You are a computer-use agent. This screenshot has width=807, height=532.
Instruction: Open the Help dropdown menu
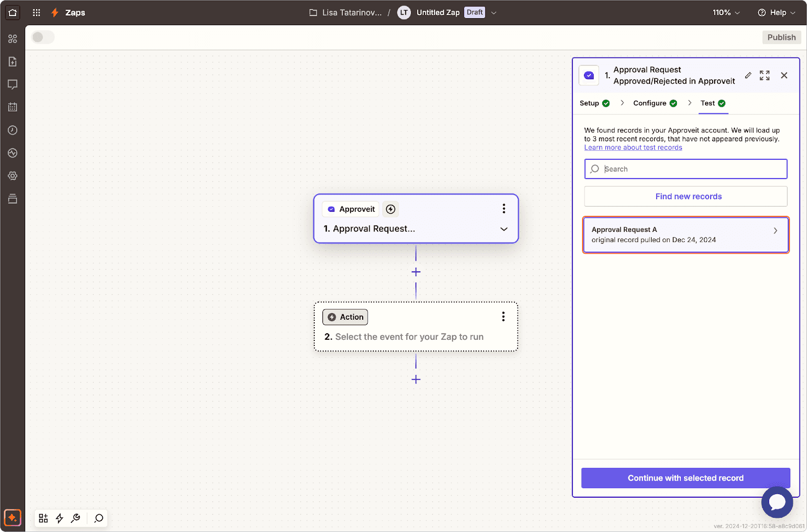(x=776, y=13)
